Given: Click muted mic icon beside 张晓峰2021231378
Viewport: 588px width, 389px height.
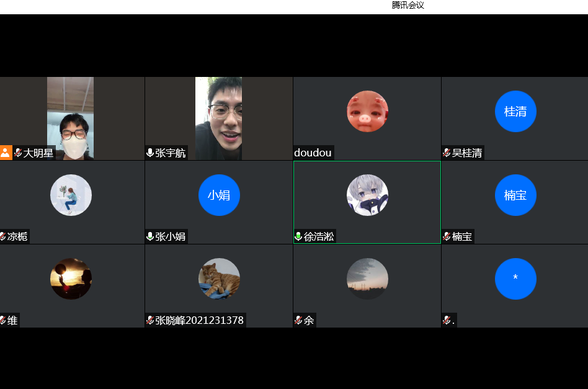Looking at the screenshot, I should click(149, 320).
